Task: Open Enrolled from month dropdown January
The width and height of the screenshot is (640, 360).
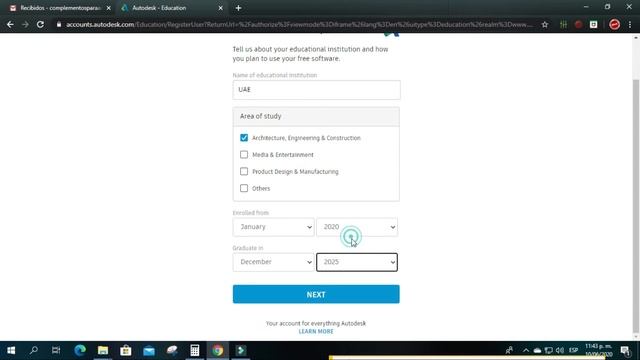Action: (273, 227)
